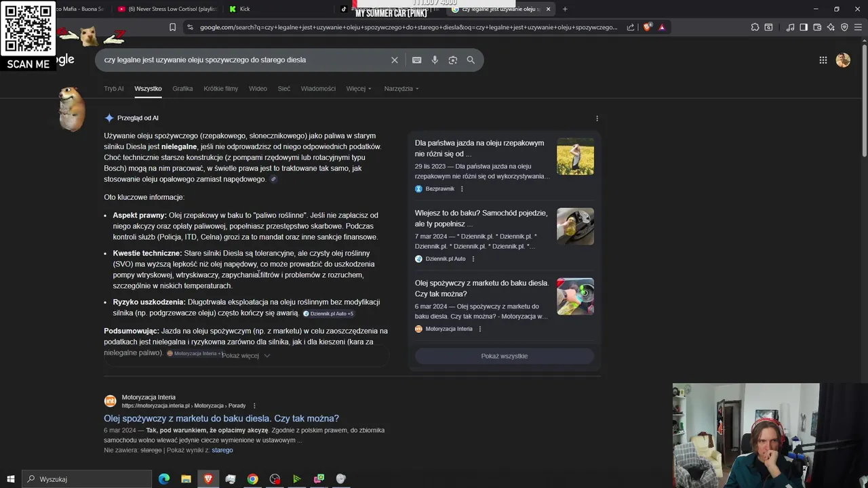Open File Explorer from taskbar
Image resolution: width=868 pixels, height=488 pixels.
point(186,479)
